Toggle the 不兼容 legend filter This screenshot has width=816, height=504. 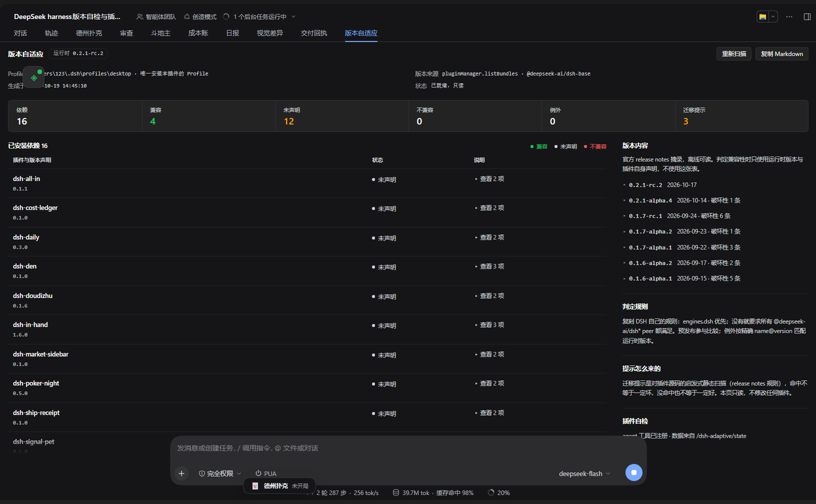(x=595, y=146)
